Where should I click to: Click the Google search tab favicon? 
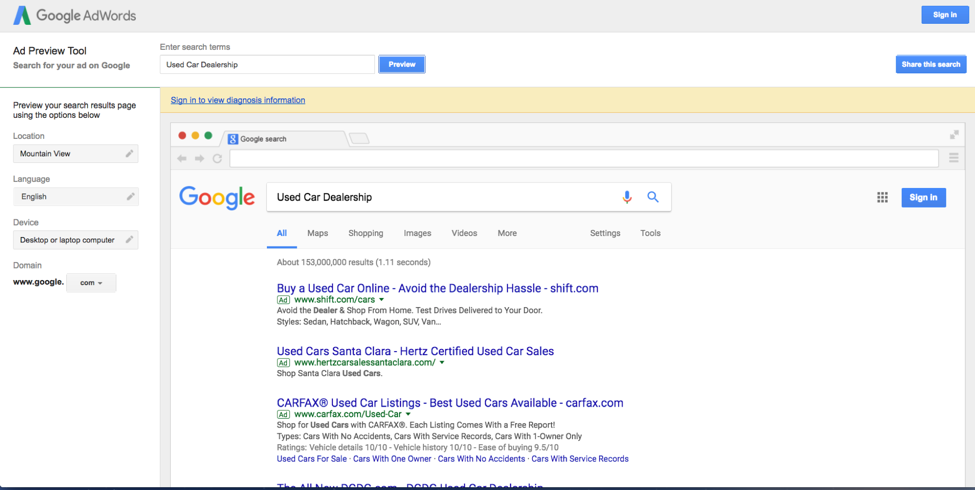[233, 139]
